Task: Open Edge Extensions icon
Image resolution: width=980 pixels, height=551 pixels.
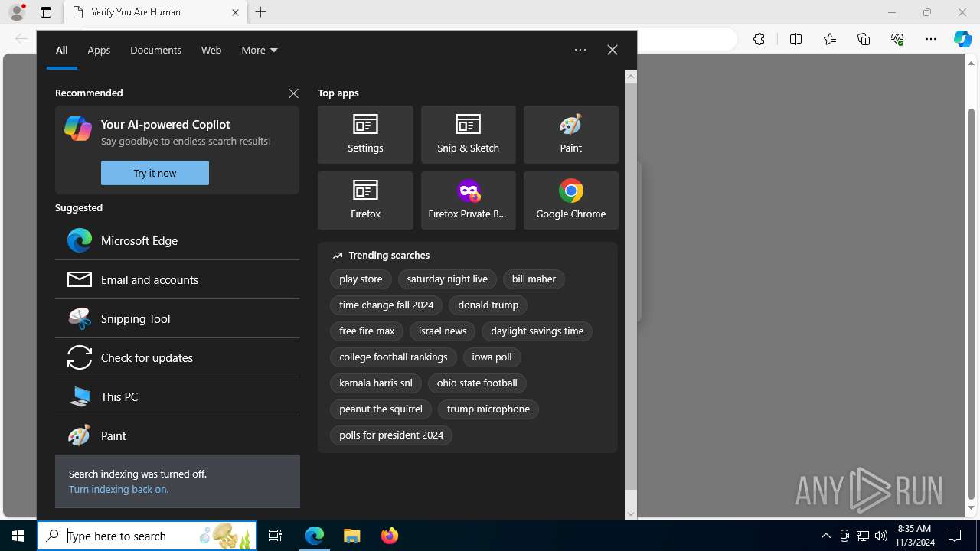Action: point(759,39)
